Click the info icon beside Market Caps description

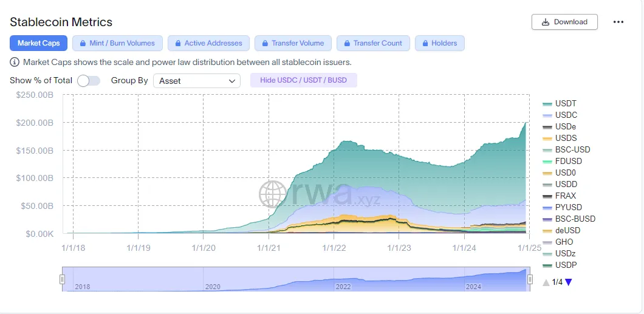click(x=15, y=62)
